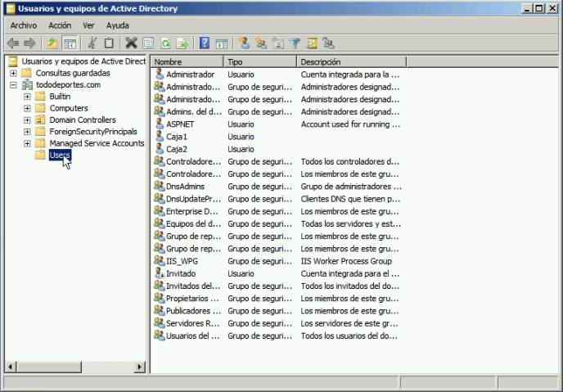Open Help with the question mark icon
563x392 pixels.
[205, 43]
